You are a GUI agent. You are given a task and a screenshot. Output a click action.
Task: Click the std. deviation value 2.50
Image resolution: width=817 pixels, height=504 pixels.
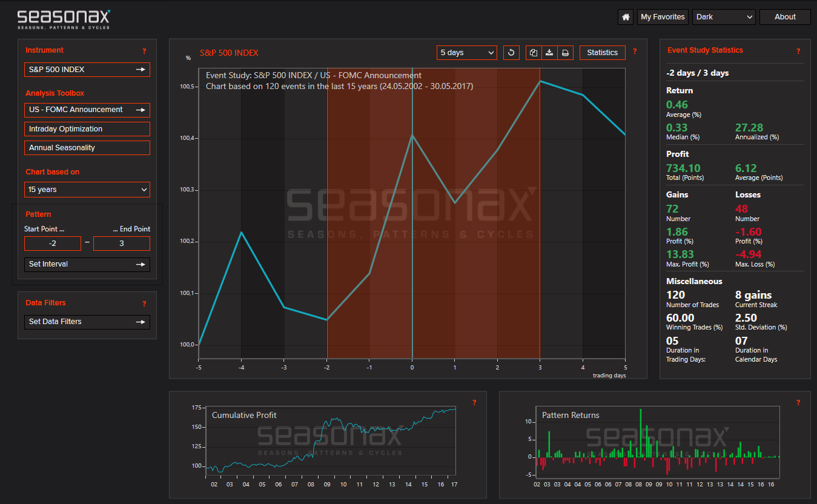click(x=746, y=318)
